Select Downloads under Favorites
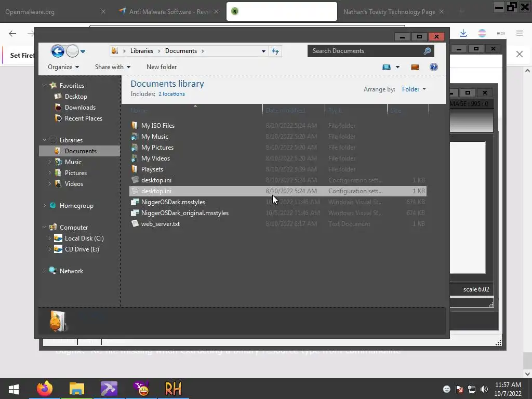This screenshot has height=399, width=532. click(80, 108)
